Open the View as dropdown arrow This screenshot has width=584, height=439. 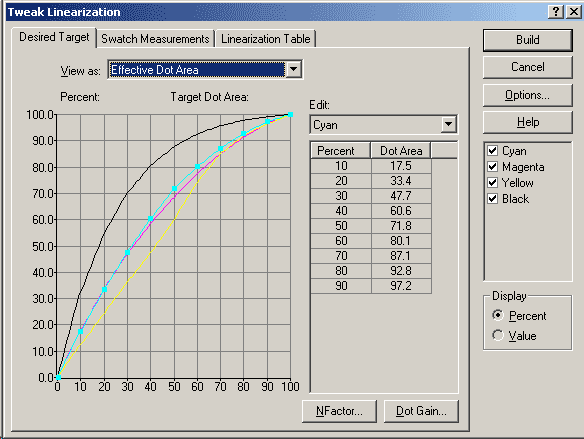293,69
